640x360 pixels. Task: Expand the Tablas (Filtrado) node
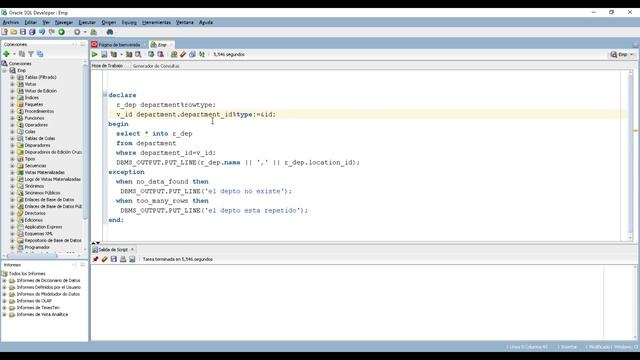(x=12, y=77)
